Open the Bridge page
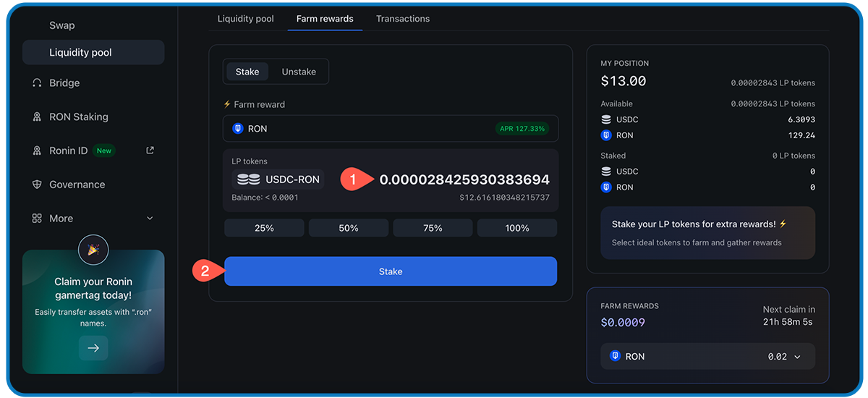 point(64,82)
